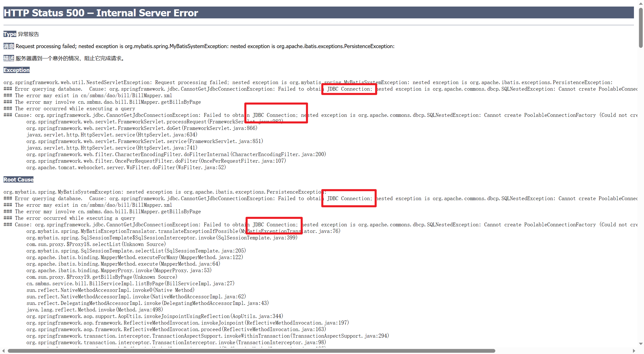Click the Type label
644x354 pixels.
click(10, 34)
